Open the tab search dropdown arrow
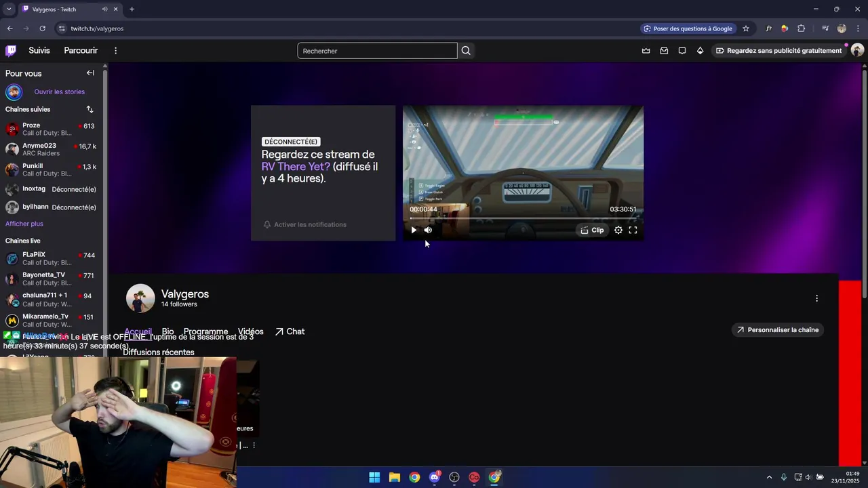This screenshot has height=488, width=868. (x=9, y=9)
